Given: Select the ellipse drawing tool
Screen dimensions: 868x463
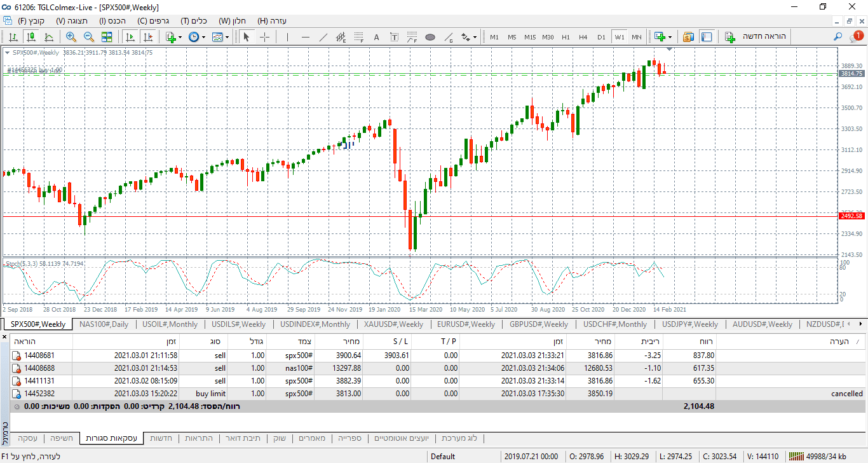Looking at the screenshot, I should tap(430, 37).
